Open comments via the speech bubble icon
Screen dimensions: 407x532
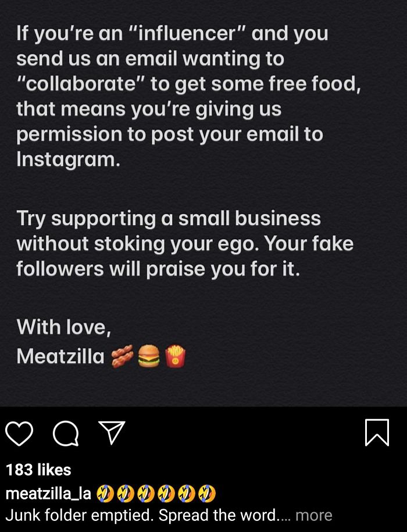(64, 434)
